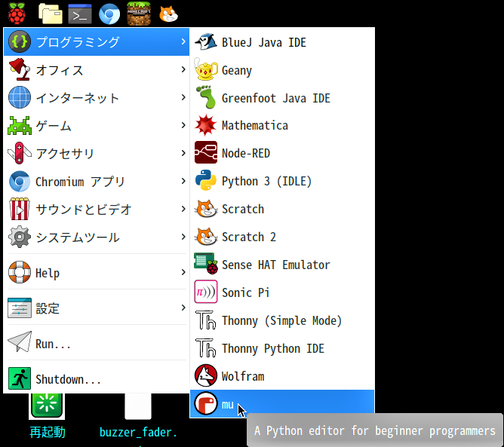Open Greenfoot Java IDE menu entry
This screenshot has height=447, width=504.
tap(282, 97)
